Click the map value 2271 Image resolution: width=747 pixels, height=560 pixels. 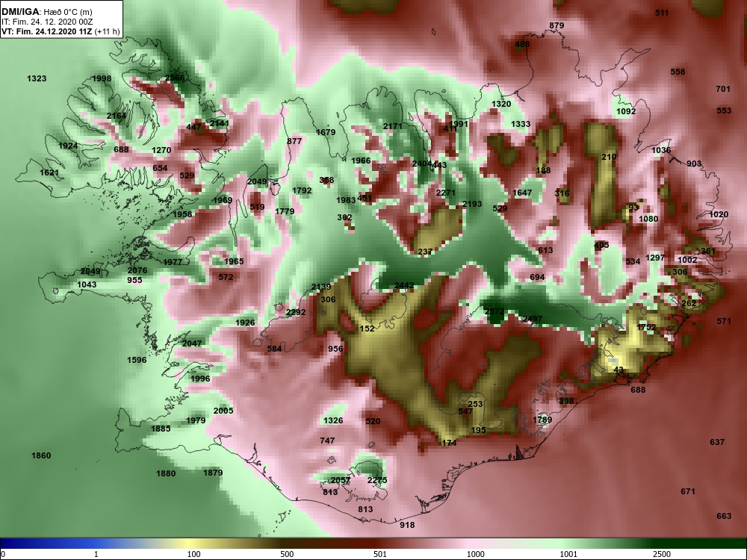click(445, 193)
